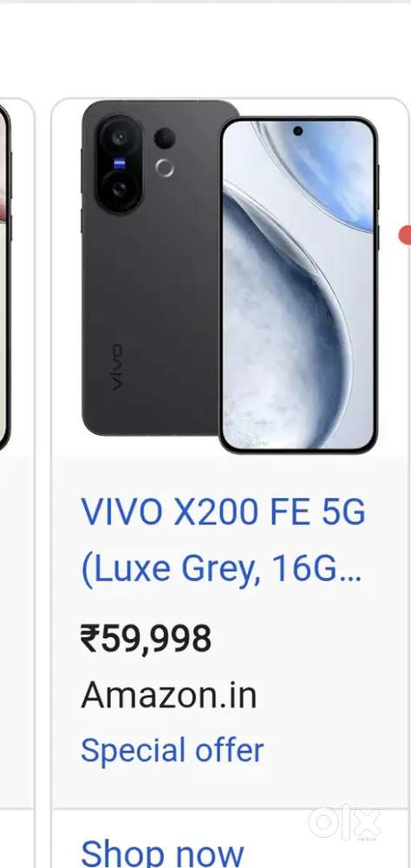
Task: Click the blue ZEISS badge on camera module
Action: pos(119,163)
